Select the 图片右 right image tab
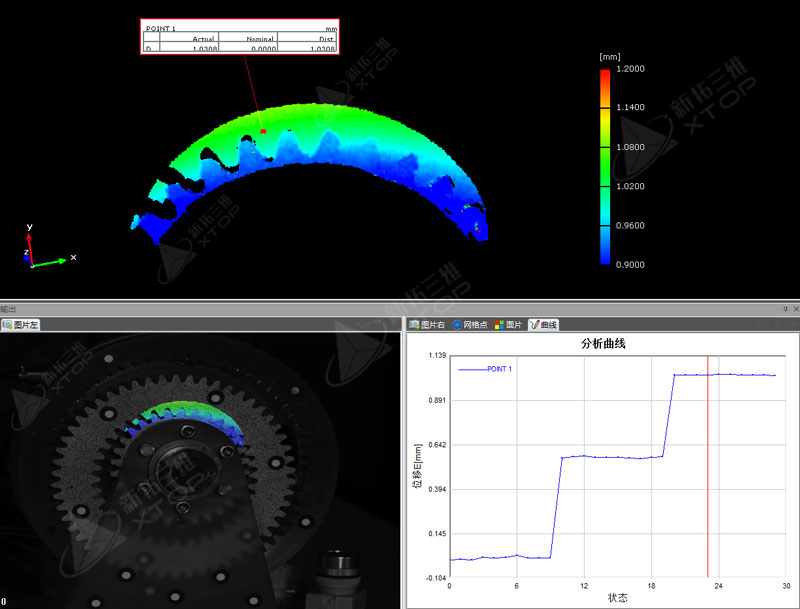This screenshot has height=609, width=800. pyautogui.click(x=432, y=325)
